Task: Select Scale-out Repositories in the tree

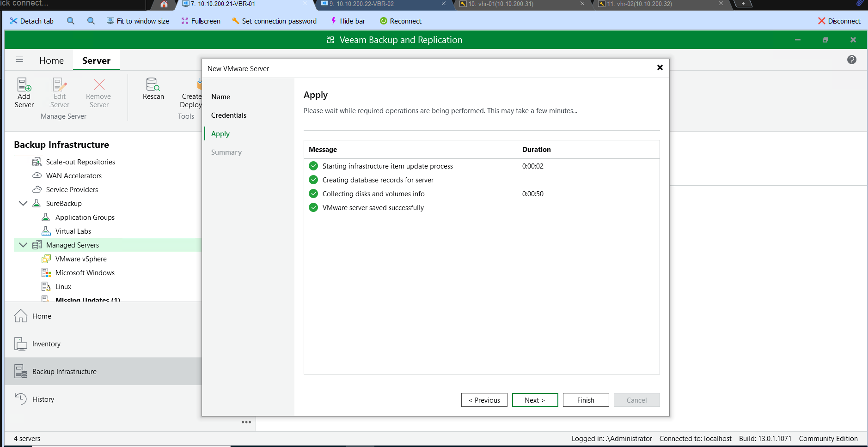Action: pos(80,162)
